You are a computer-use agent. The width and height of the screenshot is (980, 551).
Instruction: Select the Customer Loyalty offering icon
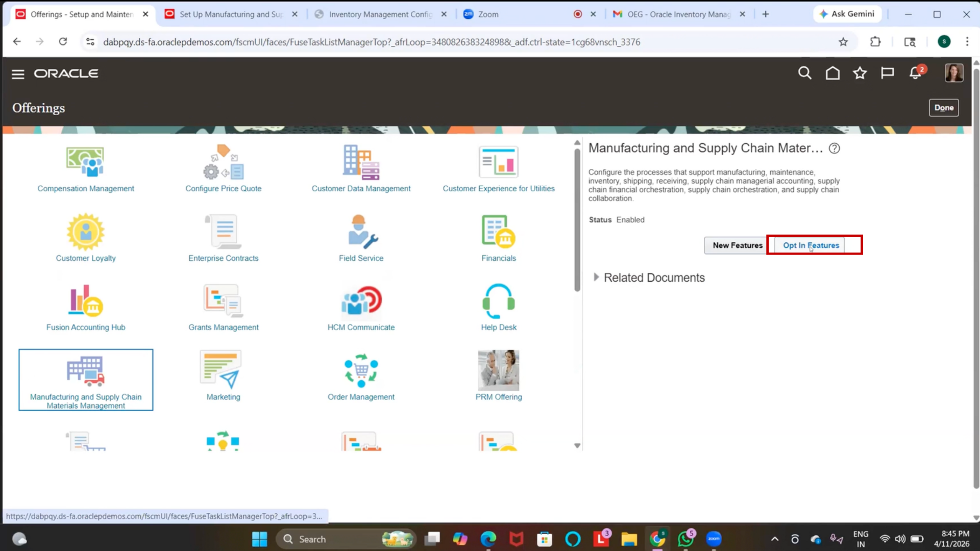[x=86, y=232]
